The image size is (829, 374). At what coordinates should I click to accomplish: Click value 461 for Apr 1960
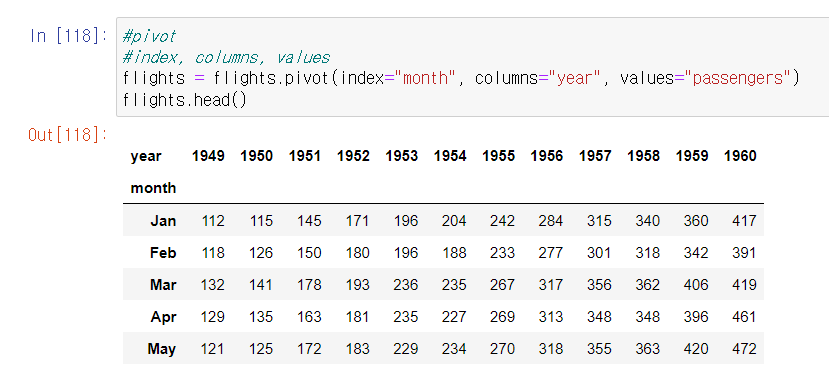point(745,317)
